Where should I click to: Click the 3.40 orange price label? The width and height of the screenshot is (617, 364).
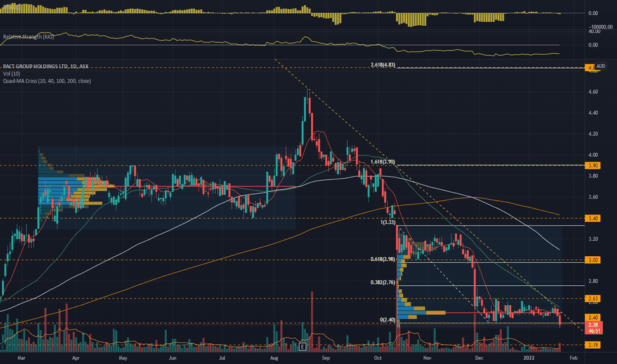[x=593, y=218]
